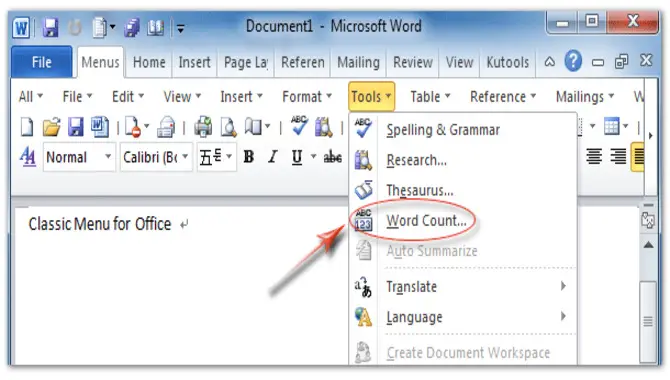Open the Customize Quick Access Toolbar arrow
This screenshot has height=380, width=670.
pos(181,29)
